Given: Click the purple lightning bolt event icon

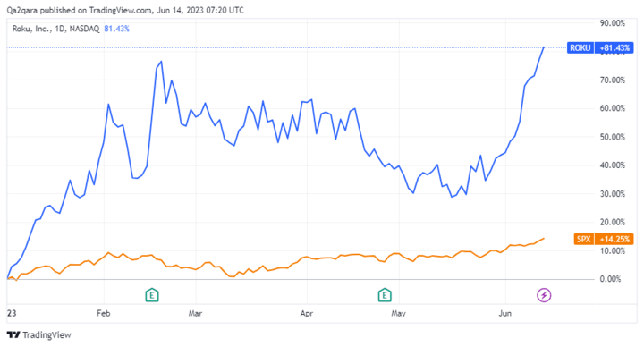Looking at the screenshot, I should (544, 295).
